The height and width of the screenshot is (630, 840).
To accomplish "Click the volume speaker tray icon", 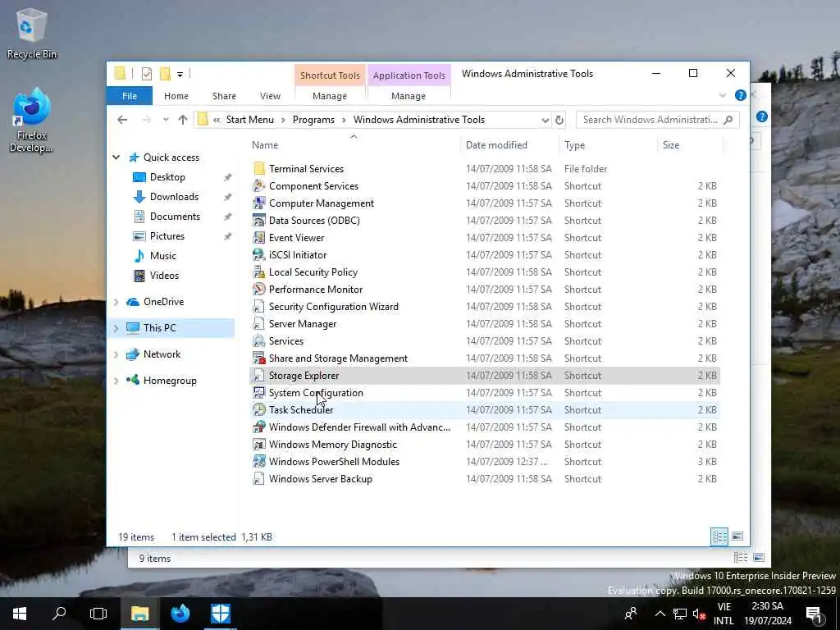I will (699, 614).
